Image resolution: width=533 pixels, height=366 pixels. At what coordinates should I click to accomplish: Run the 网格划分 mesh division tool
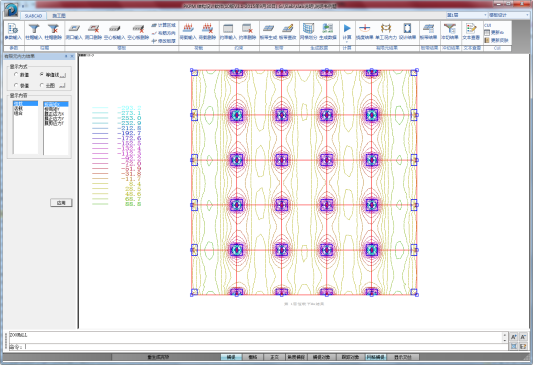(x=309, y=32)
